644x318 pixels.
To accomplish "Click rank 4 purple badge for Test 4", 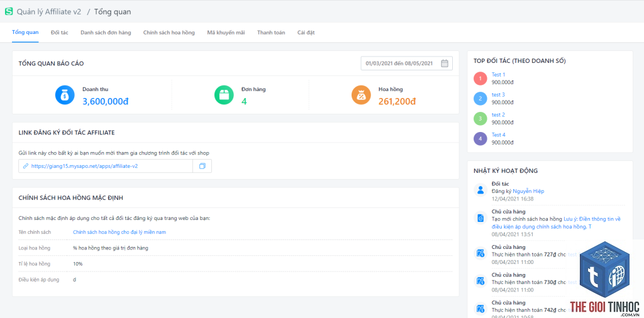I will (480, 139).
